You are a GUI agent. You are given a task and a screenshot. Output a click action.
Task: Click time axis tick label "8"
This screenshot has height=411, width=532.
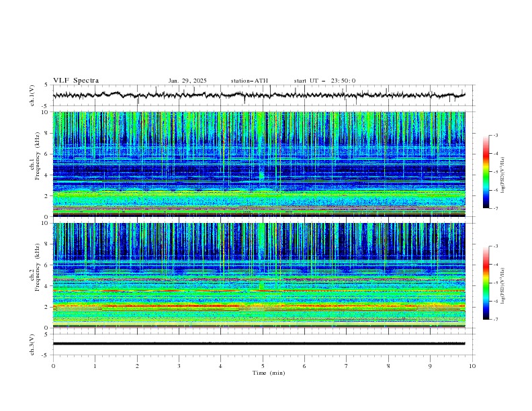click(388, 366)
